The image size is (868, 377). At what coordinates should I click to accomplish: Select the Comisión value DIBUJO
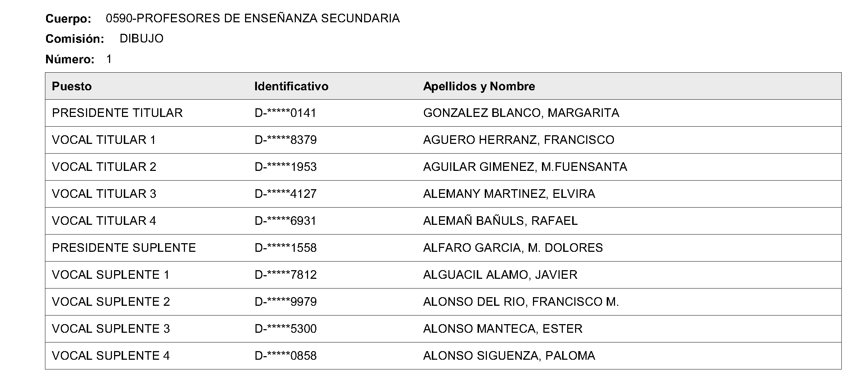pyautogui.click(x=141, y=38)
